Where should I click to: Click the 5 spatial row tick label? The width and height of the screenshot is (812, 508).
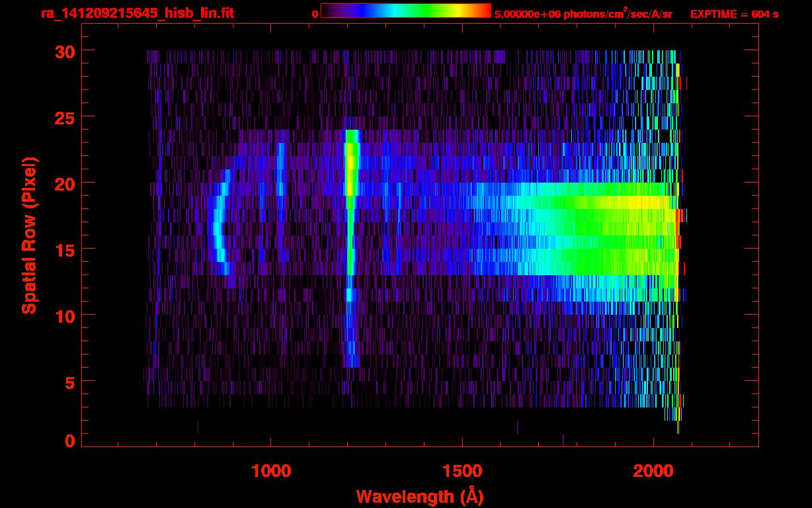(x=69, y=382)
